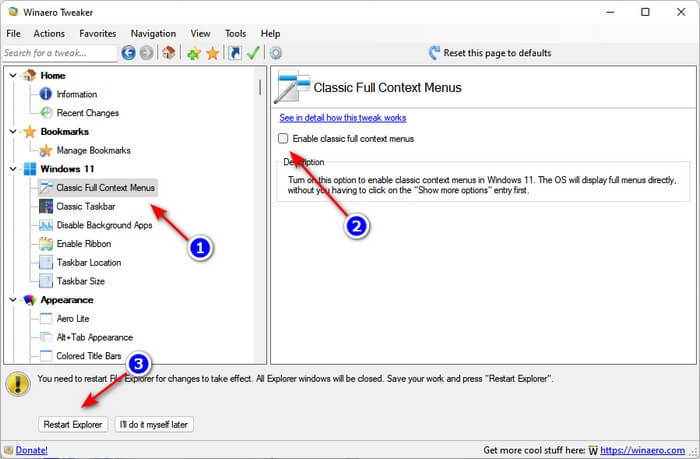Open 'See in detail how this tweak works' link
This screenshot has width=700, height=459.
(x=343, y=117)
